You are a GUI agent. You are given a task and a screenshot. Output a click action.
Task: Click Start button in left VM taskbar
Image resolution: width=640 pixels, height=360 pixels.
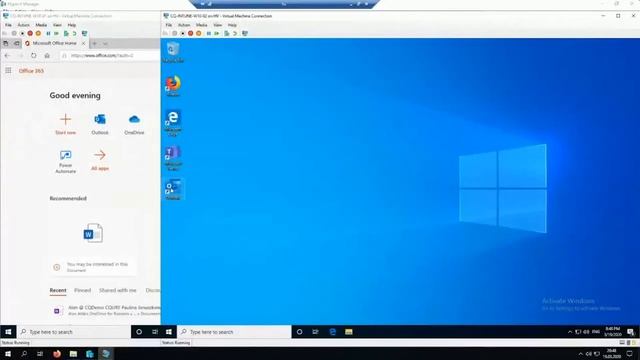coord(8,332)
